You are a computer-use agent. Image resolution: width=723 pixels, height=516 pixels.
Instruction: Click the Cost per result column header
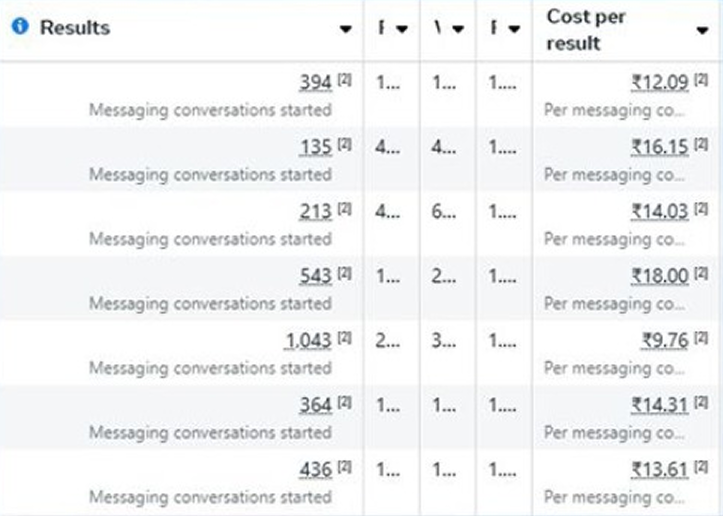point(586,30)
